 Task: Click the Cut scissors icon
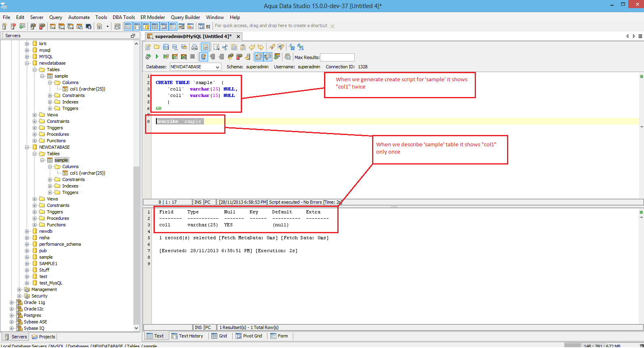225,47
